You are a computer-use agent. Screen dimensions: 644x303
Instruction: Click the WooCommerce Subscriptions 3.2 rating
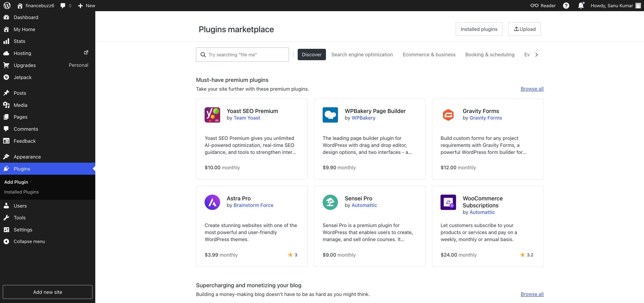tap(526, 255)
